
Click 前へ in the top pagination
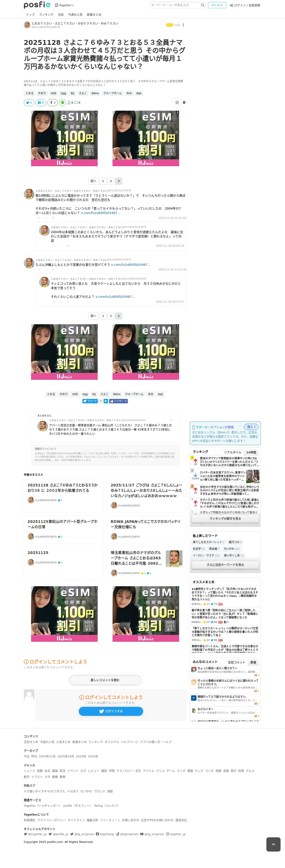(x=93, y=181)
